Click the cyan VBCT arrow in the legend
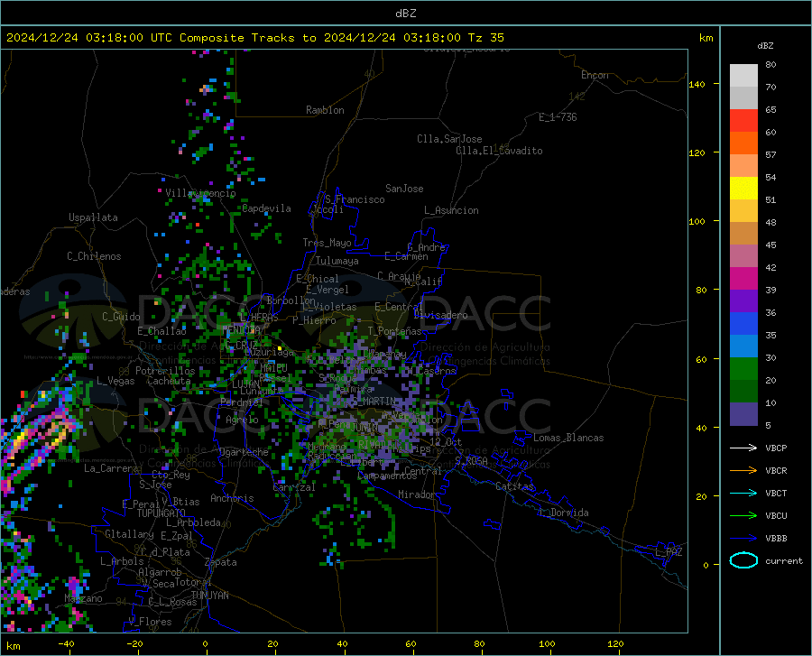 (x=743, y=493)
